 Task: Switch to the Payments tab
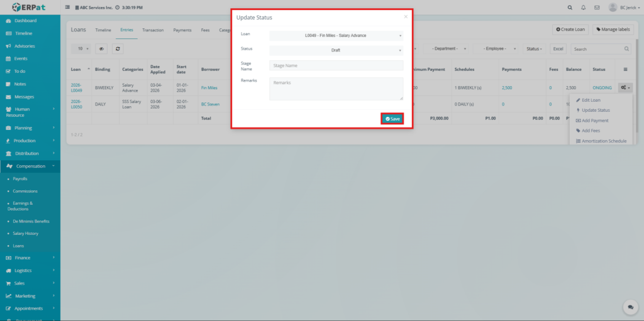click(182, 30)
